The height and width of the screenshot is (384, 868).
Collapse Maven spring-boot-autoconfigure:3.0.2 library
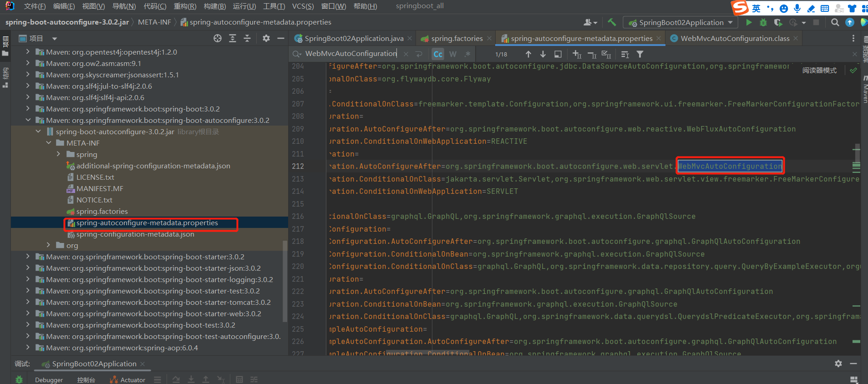[x=28, y=120]
